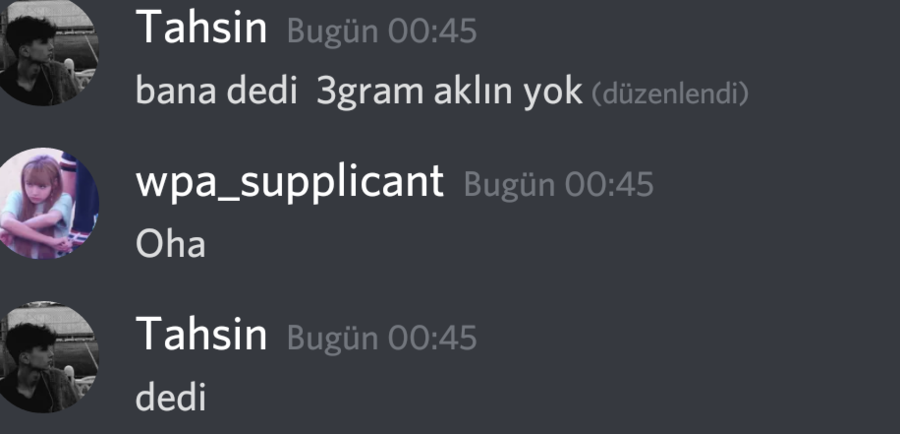Select the message 'bana dedi 3gram aklın yok'

tap(359, 92)
